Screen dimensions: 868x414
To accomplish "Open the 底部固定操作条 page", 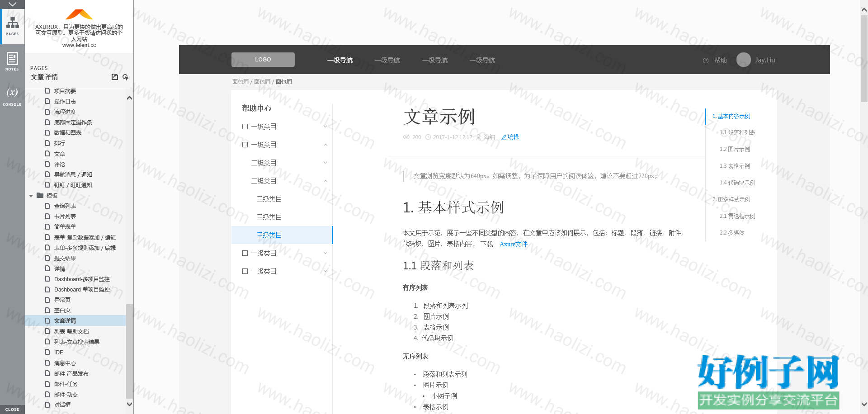I will (x=73, y=122).
